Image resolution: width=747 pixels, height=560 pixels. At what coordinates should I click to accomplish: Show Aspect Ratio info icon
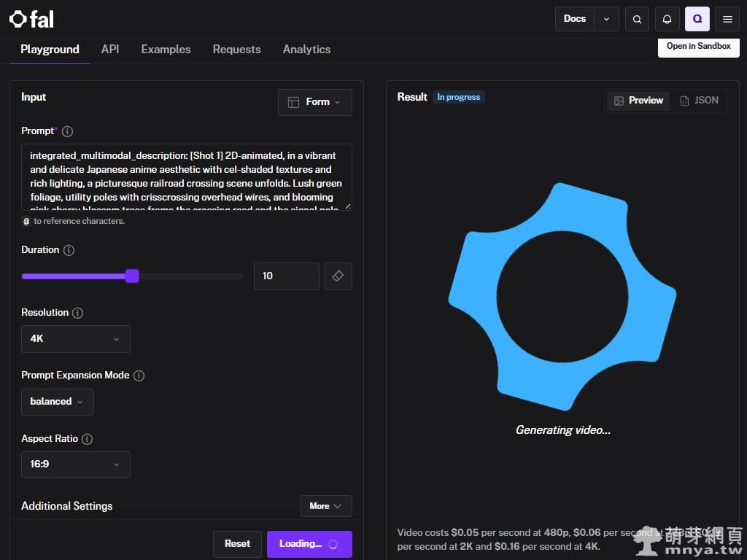[87, 439]
